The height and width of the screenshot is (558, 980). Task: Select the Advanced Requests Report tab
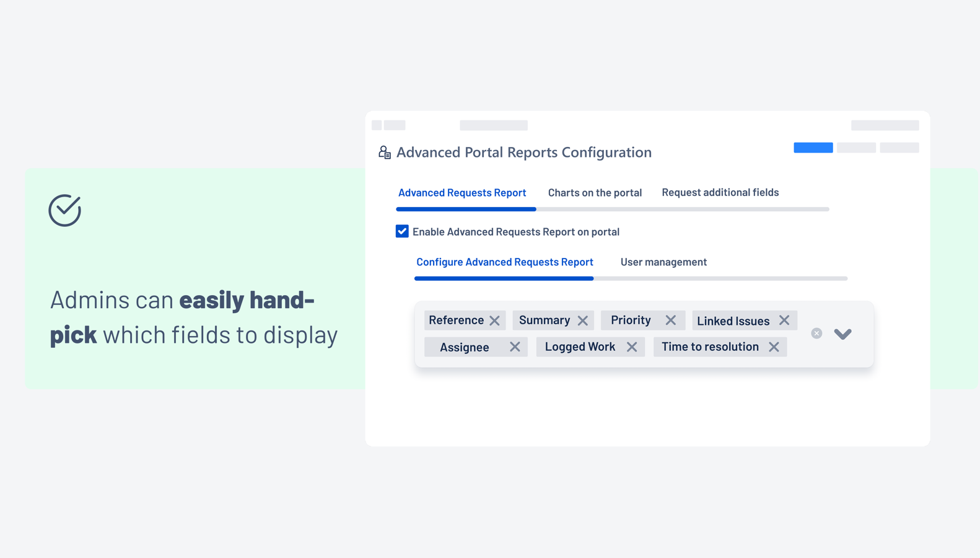tap(462, 193)
